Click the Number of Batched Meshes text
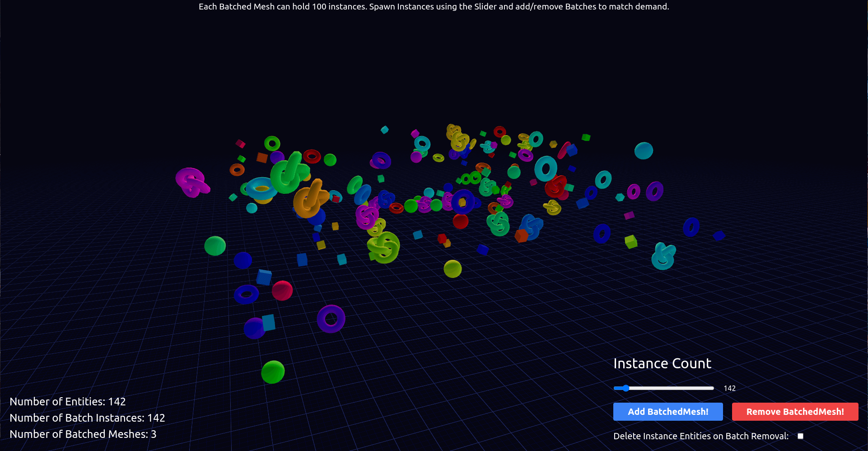The height and width of the screenshot is (451, 868). click(x=83, y=434)
